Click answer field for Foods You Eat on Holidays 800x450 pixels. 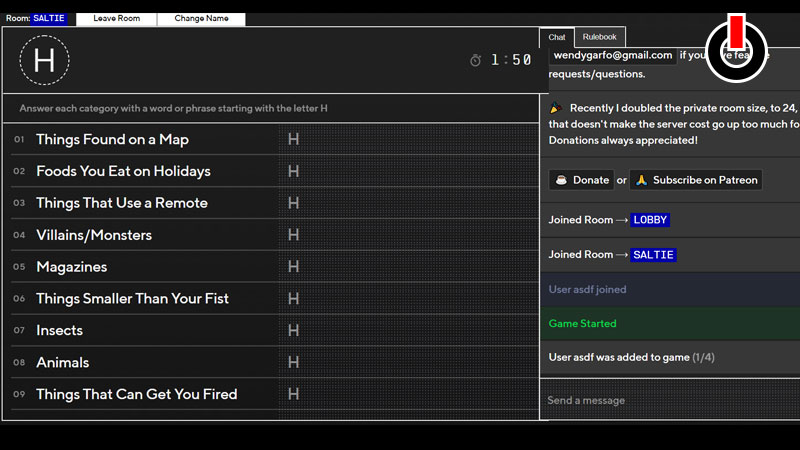click(408, 171)
